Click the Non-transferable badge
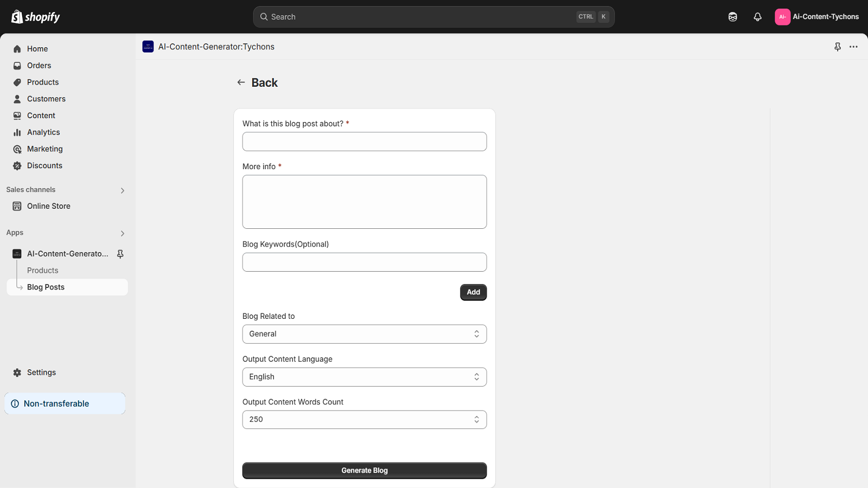 (65, 404)
